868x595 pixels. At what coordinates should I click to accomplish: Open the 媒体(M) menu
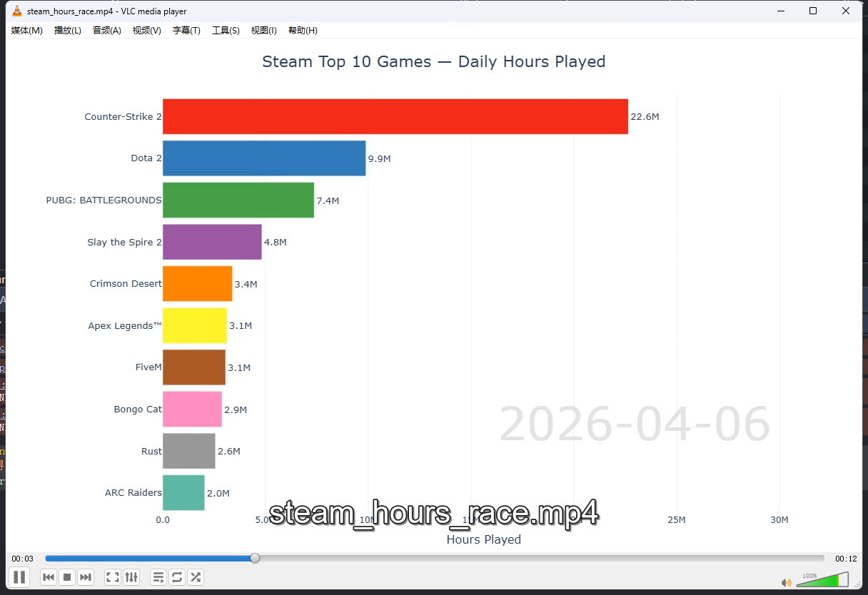(x=27, y=31)
